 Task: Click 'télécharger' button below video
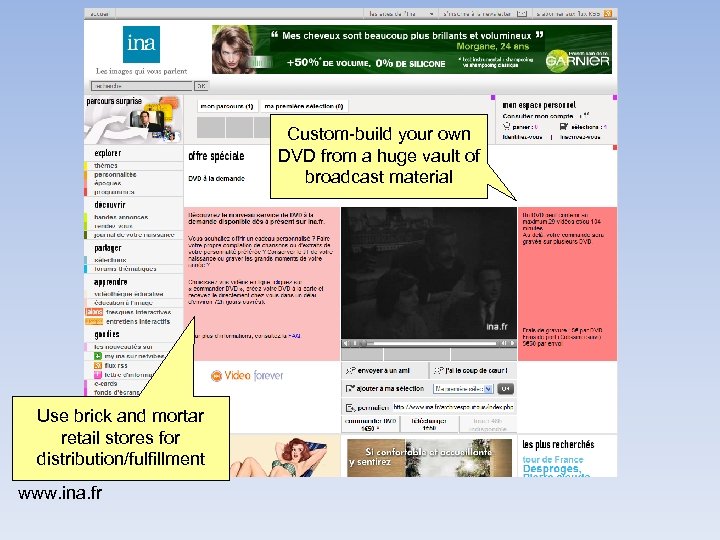point(429,424)
